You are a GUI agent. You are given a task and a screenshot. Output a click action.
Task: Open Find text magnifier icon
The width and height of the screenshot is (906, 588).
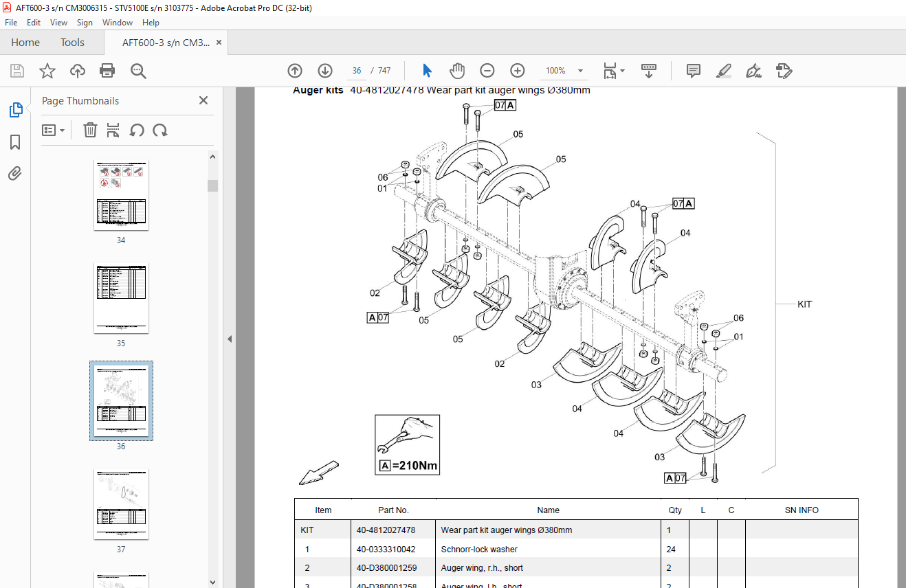138,71
